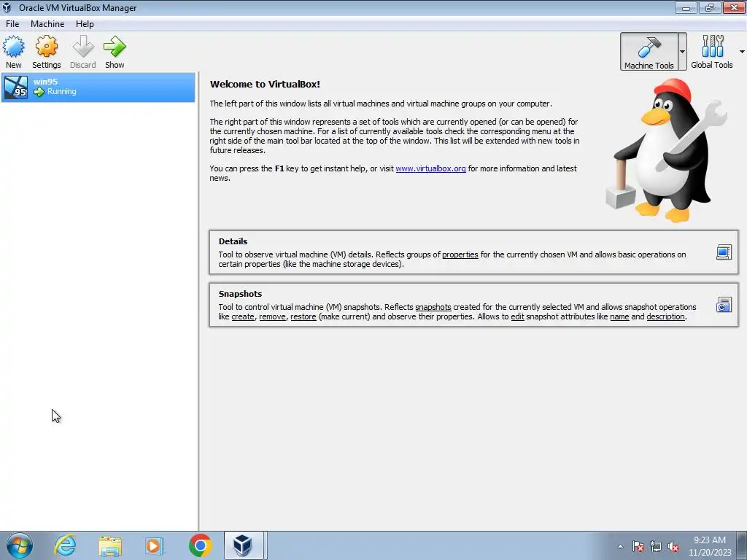
Task: Expand the Machine Tools dropdown arrow
Action: click(682, 52)
